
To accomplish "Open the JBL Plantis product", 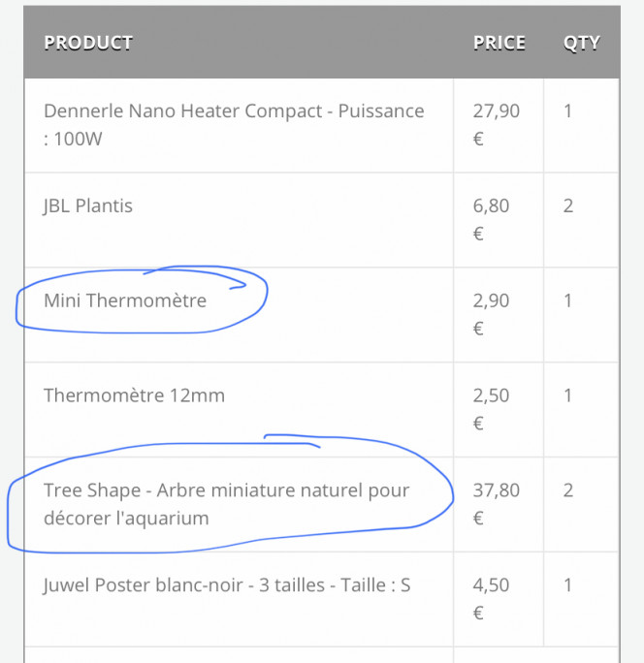I will pos(88,205).
